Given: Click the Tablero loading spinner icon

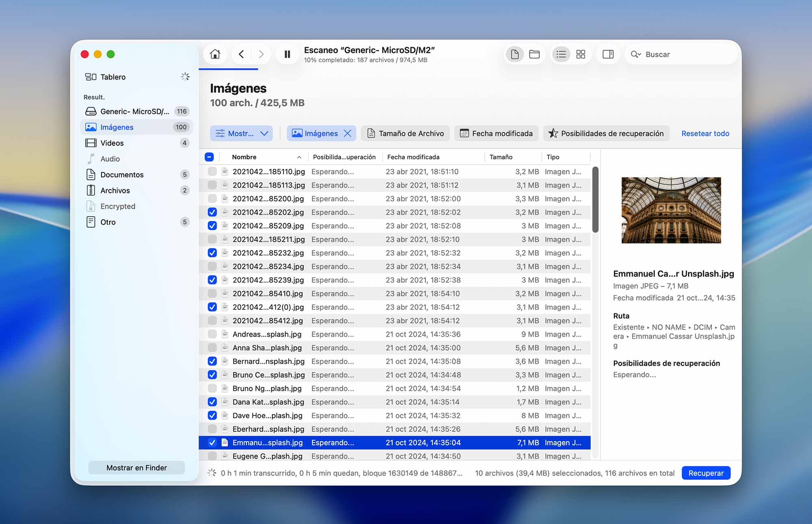Looking at the screenshot, I should [x=185, y=77].
